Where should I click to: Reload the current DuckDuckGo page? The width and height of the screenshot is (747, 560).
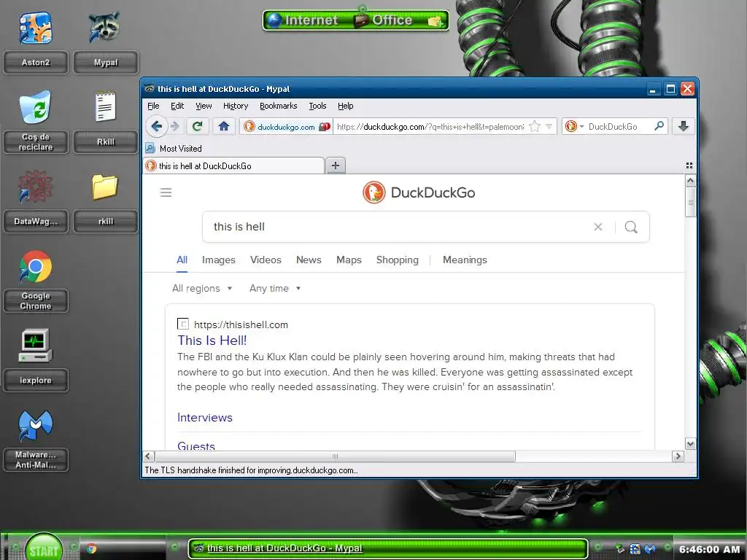[x=197, y=126]
